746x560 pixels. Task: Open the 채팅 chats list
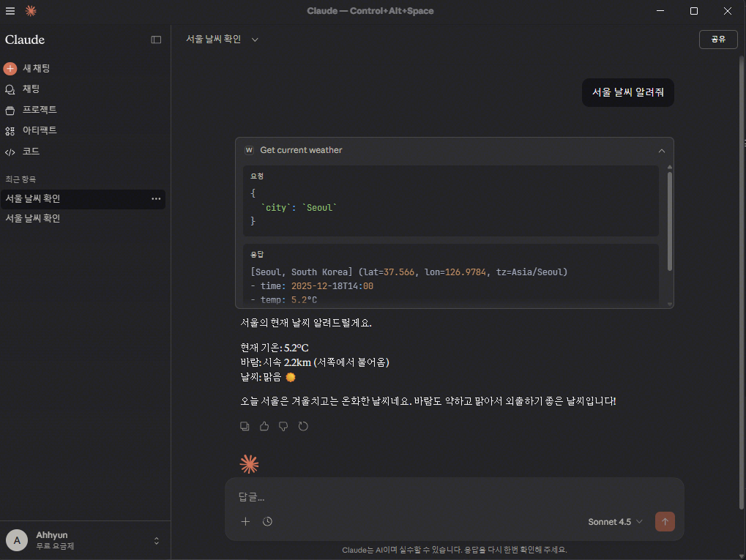[x=31, y=89]
